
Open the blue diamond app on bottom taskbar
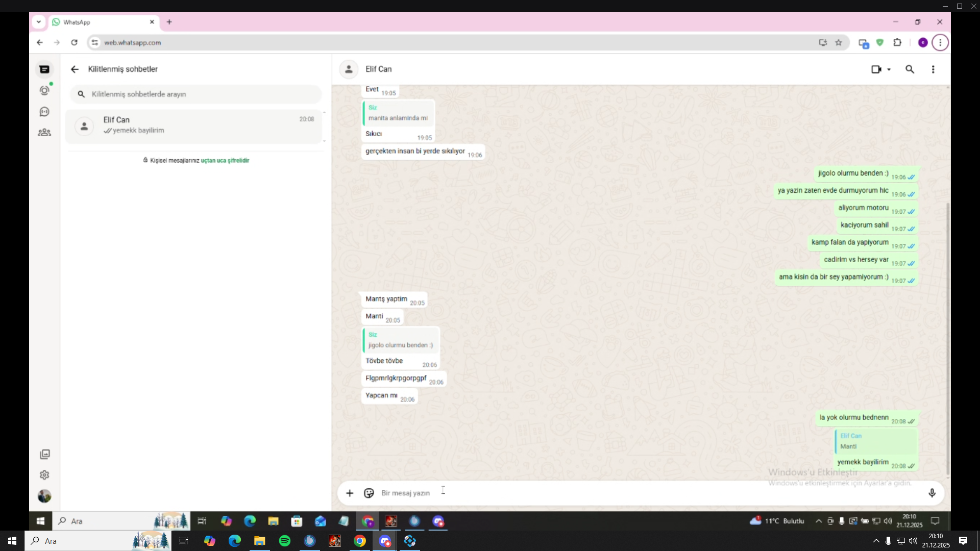pos(410,541)
